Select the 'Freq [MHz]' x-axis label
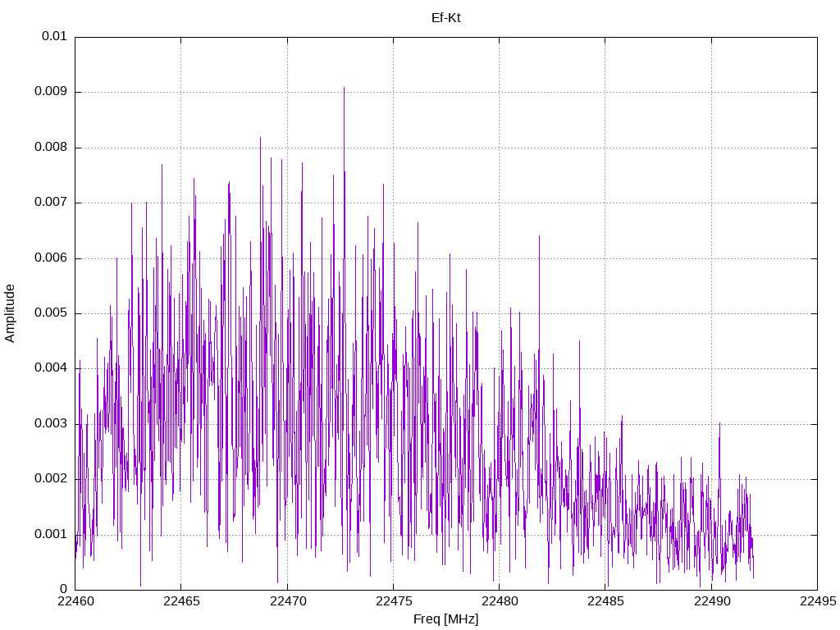The height and width of the screenshot is (630, 840). [x=445, y=619]
